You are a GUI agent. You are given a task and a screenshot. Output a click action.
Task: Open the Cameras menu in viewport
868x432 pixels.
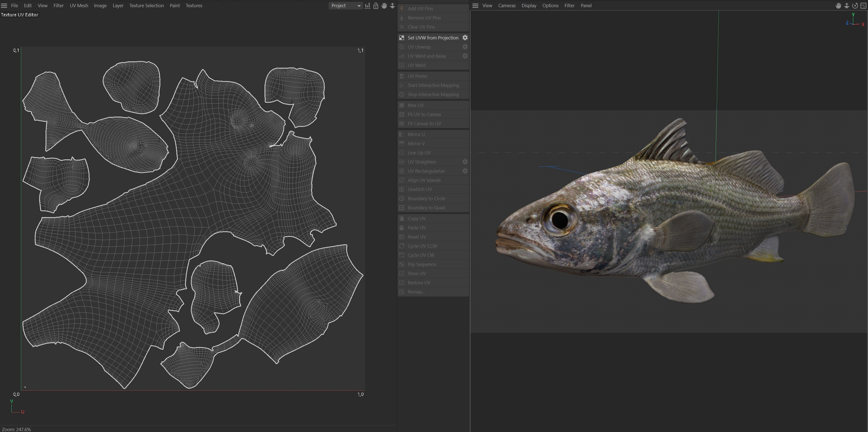(x=507, y=5)
